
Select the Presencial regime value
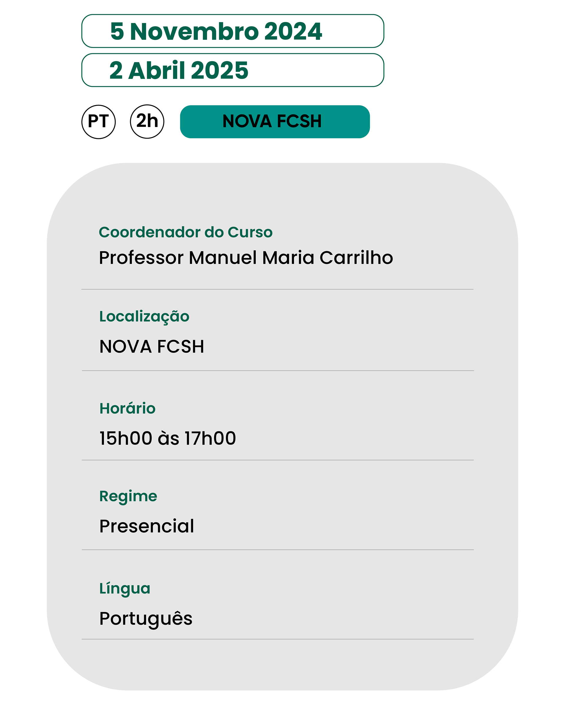coord(147,526)
